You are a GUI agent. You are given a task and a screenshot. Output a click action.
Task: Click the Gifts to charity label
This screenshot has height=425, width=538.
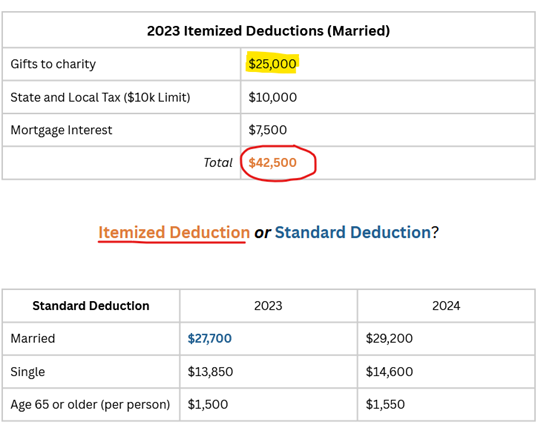[53, 64]
